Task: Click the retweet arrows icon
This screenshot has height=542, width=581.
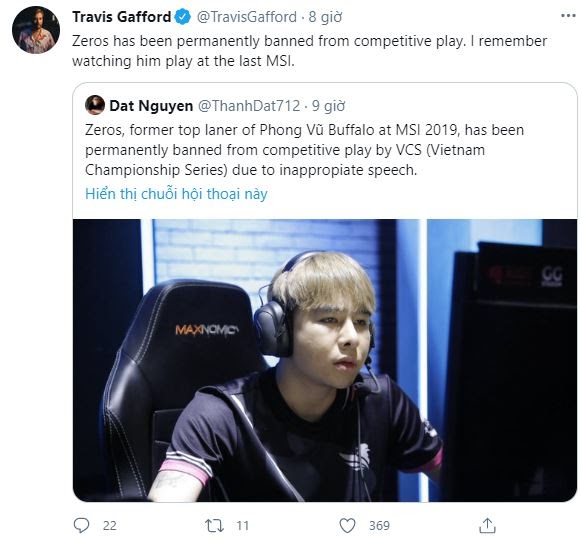Action: pos(215,525)
